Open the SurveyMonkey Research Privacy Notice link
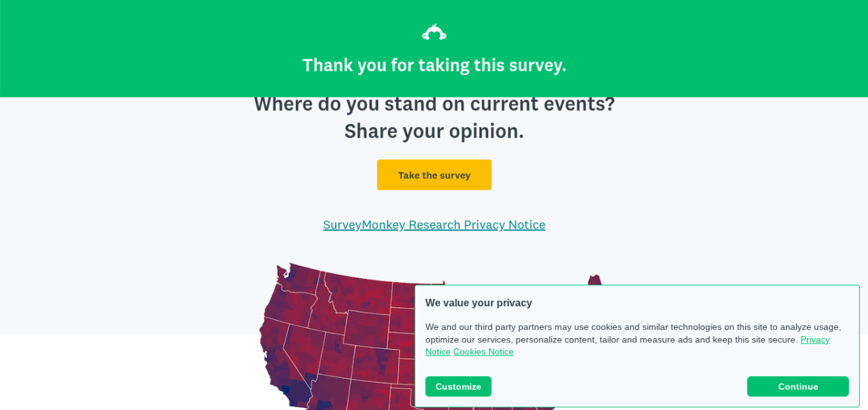The image size is (868, 410). 434,224
